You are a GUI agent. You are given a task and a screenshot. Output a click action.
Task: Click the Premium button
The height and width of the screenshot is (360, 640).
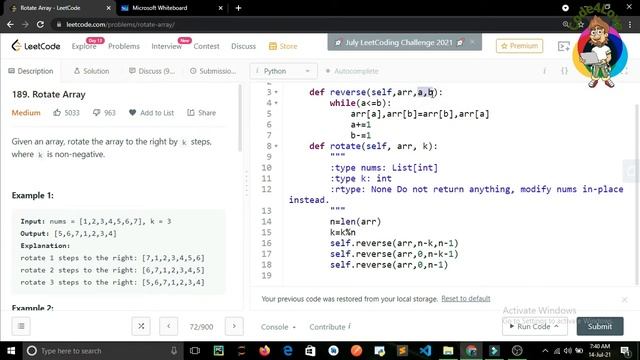[x=519, y=46]
